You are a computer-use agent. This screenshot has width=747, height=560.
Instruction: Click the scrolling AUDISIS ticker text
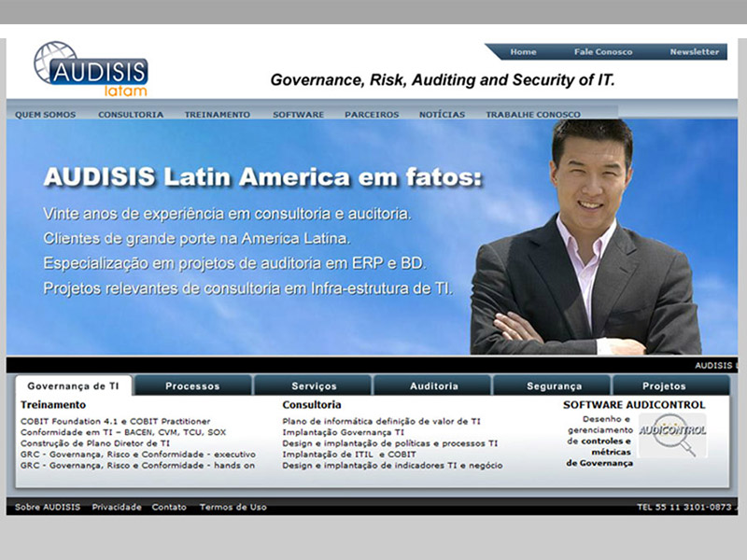tap(715, 366)
